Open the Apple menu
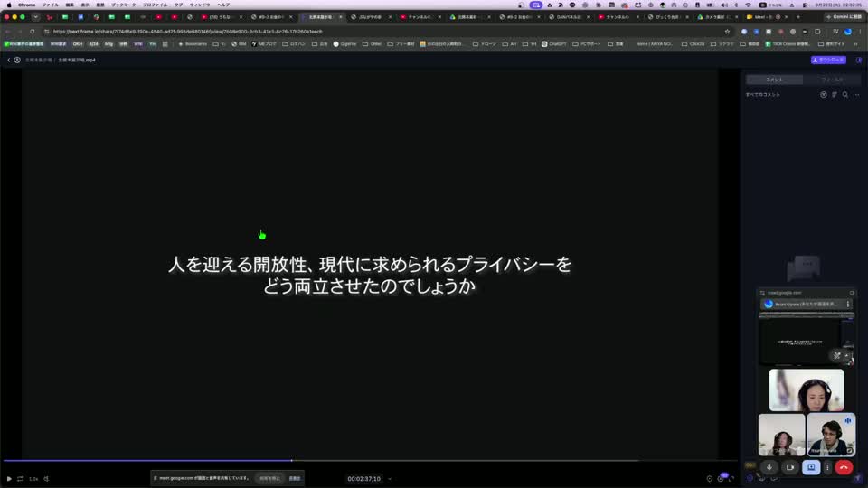This screenshot has width=868, height=488. [8, 5]
